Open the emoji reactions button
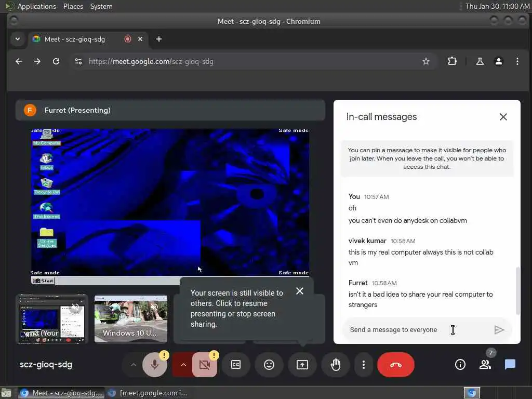532x399 pixels. click(269, 365)
